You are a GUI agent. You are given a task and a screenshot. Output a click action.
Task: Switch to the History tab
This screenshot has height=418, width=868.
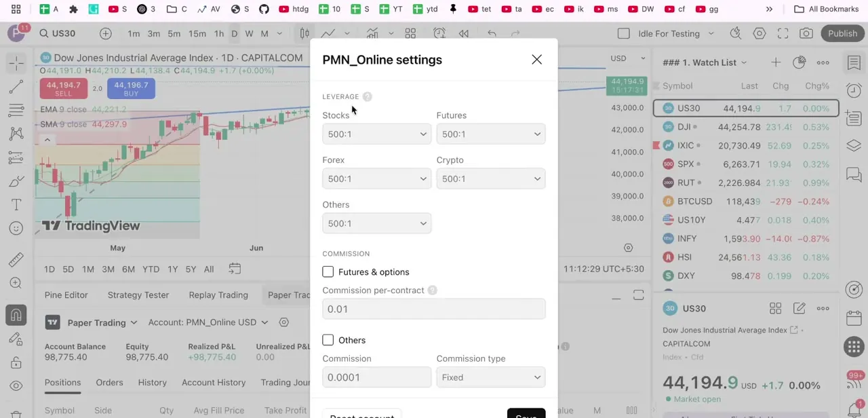point(153,383)
